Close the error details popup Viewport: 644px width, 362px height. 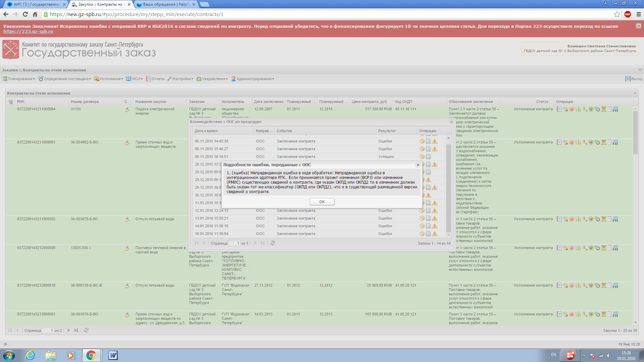(x=418, y=165)
